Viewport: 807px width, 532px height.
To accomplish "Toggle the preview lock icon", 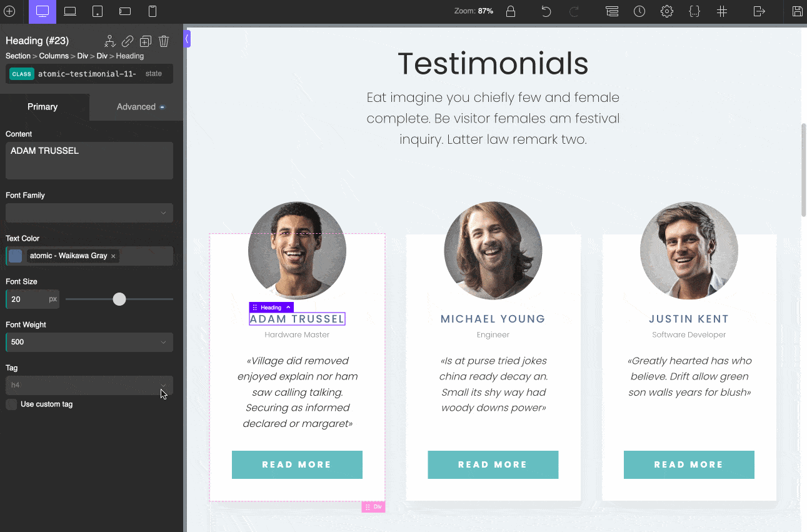I will click(511, 11).
